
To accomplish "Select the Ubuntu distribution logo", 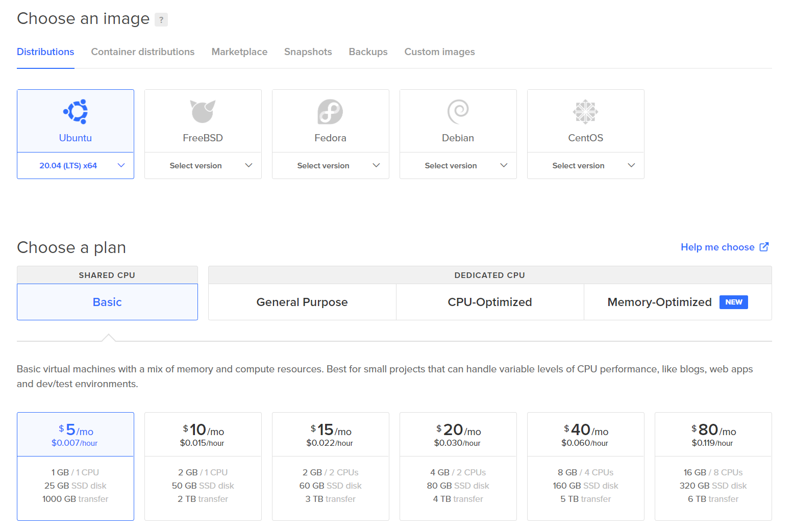I will 76,112.
